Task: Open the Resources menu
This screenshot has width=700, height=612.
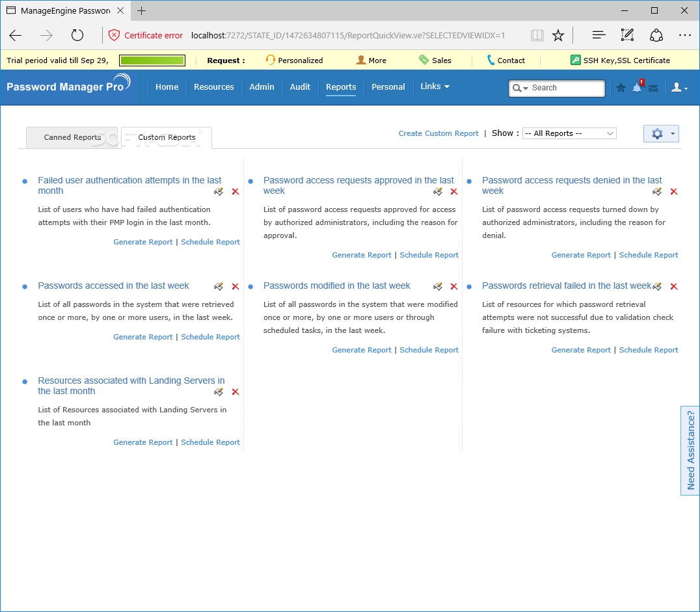Action: 214,87
